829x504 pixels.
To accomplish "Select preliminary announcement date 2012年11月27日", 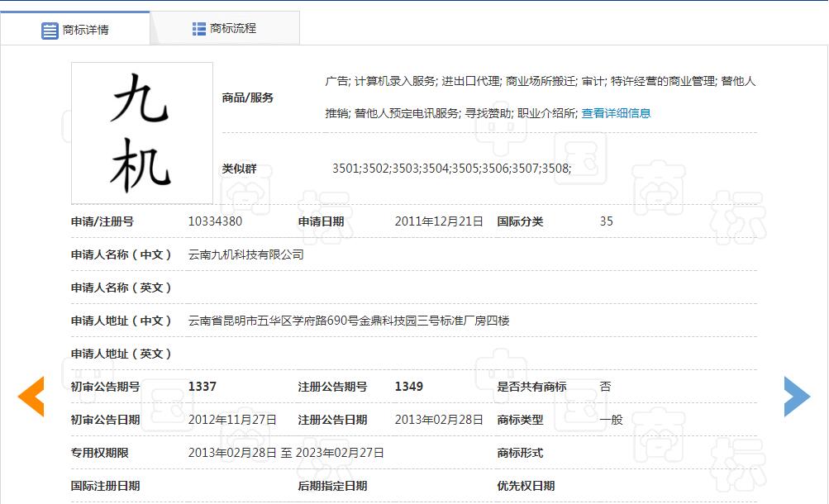I will [232, 420].
